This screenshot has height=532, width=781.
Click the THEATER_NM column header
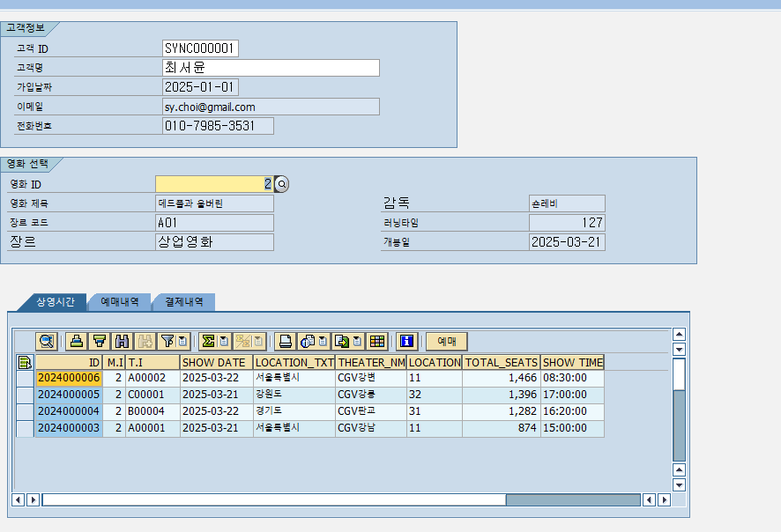click(371, 362)
